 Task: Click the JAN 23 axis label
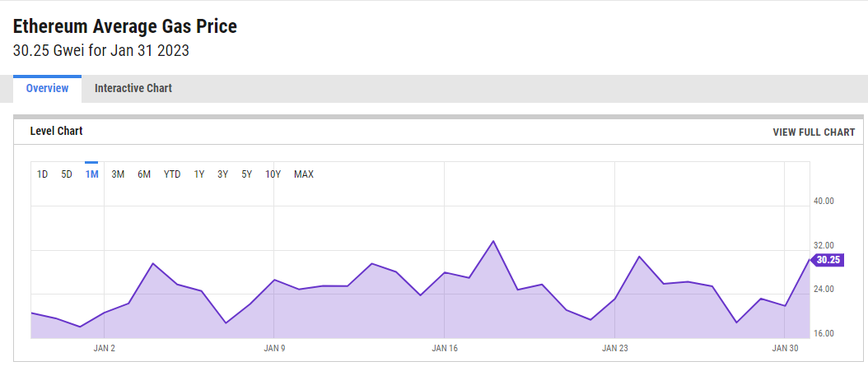tap(615, 348)
